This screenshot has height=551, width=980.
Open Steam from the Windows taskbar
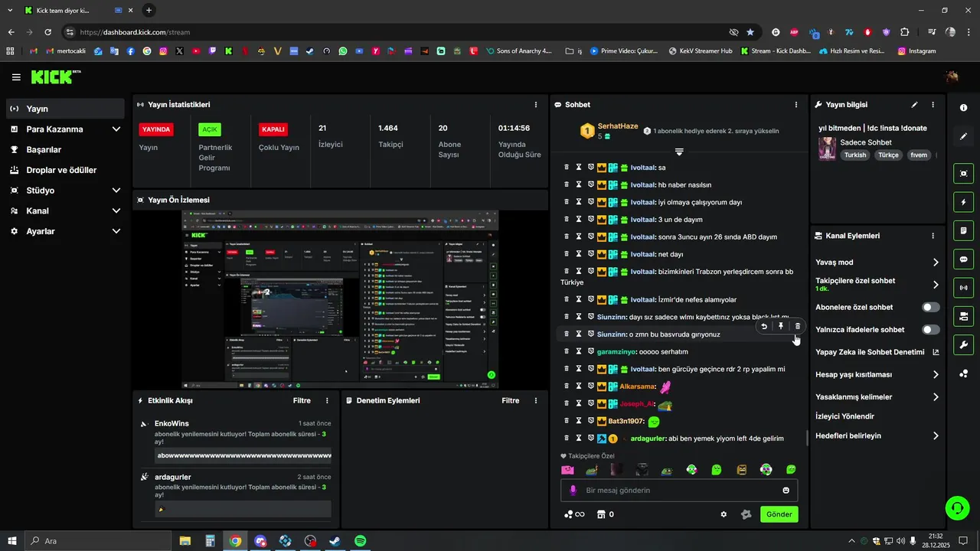tap(335, 541)
